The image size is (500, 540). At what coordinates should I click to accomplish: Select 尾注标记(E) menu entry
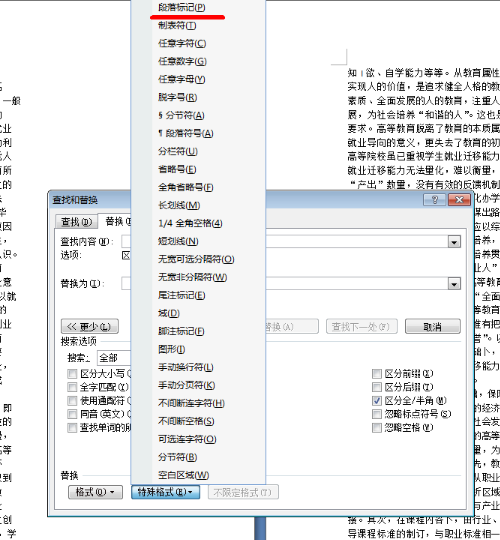tap(181, 295)
